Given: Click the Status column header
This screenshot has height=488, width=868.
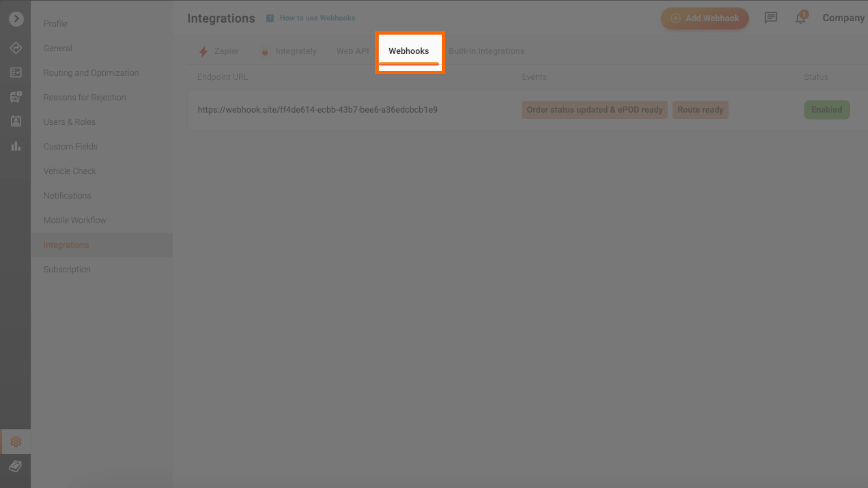Looking at the screenshot, I should coord(816,77).
